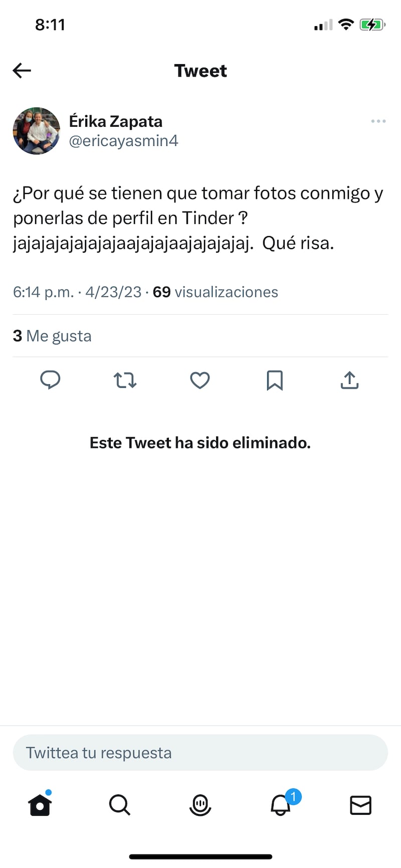Image resolution: width=401 pixels, height=868 pixels.
Task: Open direct messages envelope
Action: [x=360, y=805]
